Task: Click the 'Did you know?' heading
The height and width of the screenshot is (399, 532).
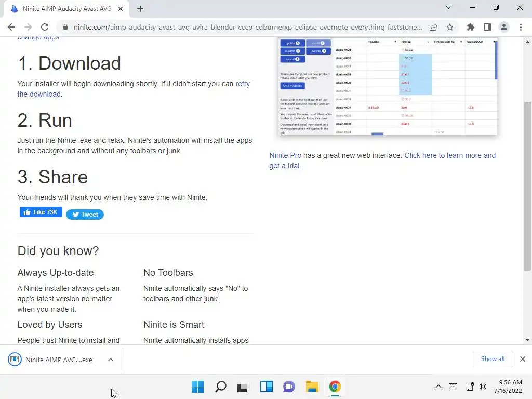Action: coord(58,251)
